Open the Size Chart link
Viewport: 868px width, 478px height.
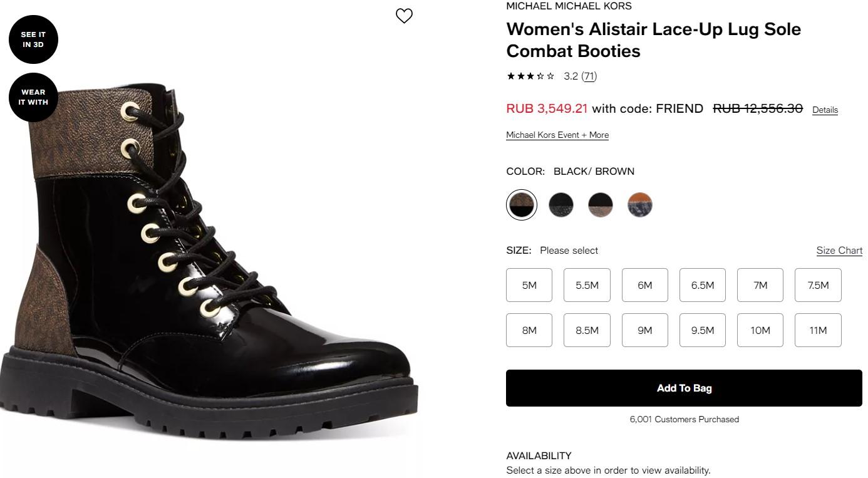[x=839, y=251]
